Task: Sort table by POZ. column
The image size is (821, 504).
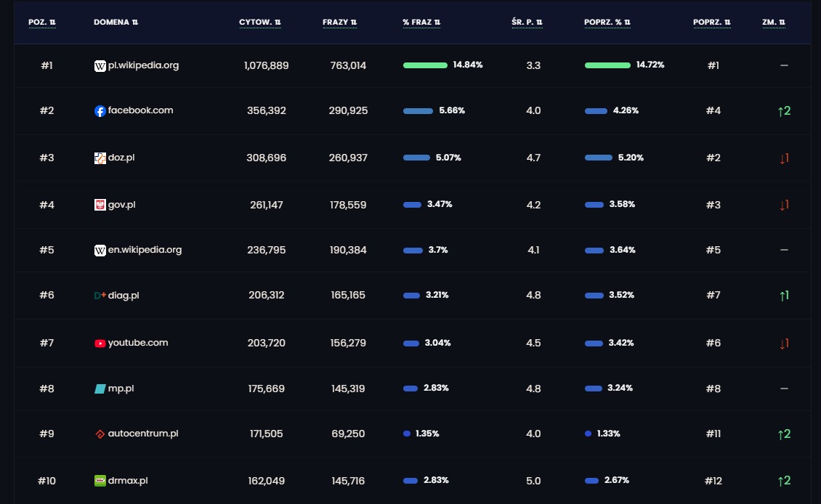Action: (x=42, y=22)
